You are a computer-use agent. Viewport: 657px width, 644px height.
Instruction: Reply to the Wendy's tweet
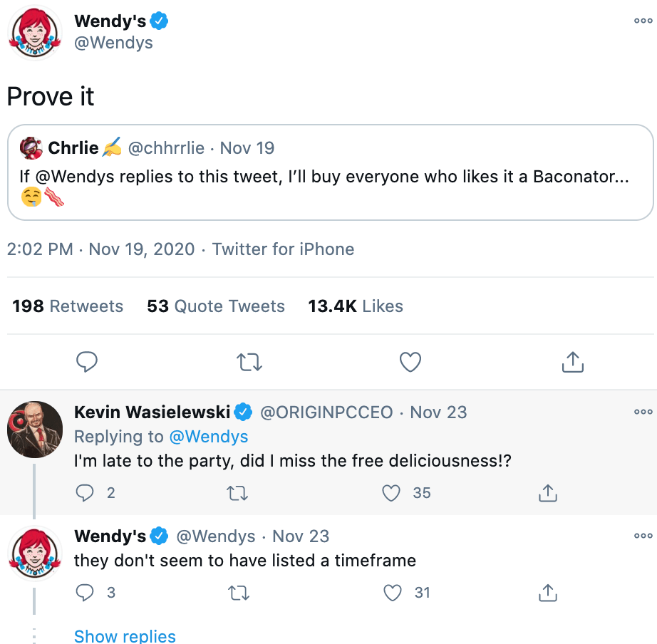(x=87, y=362)
